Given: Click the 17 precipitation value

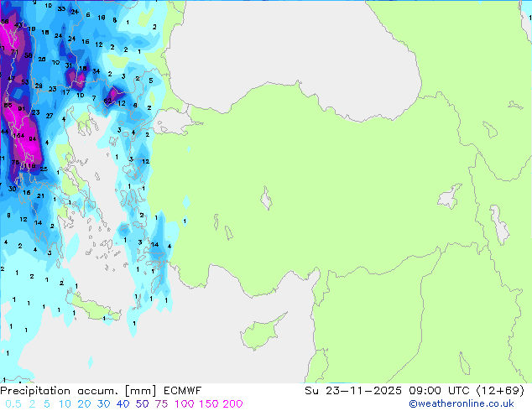Looking at the screenshot, I should click(x=65, y=92).
